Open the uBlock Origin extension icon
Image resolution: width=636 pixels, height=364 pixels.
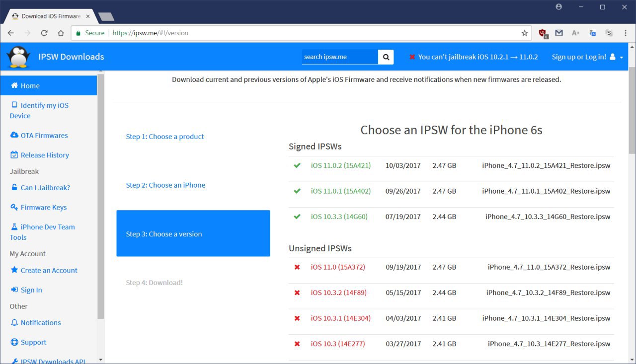pos(543,33)
